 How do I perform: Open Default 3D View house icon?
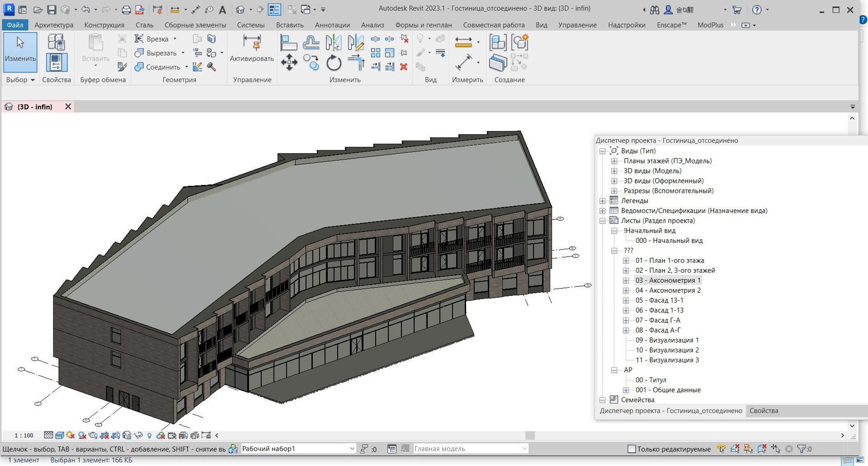(241, 10)
